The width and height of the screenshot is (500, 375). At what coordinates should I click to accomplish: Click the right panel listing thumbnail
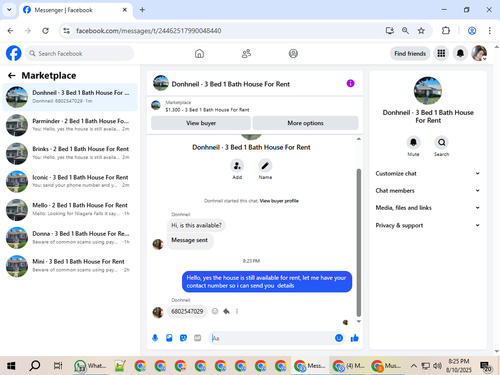(428, 91)
